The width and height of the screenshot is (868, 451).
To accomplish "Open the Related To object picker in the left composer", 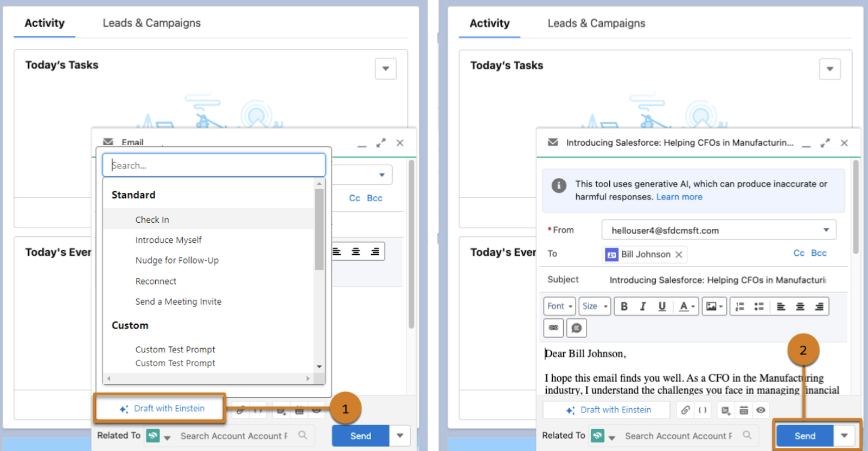I will pyautogui.click(x=159, y=436).
